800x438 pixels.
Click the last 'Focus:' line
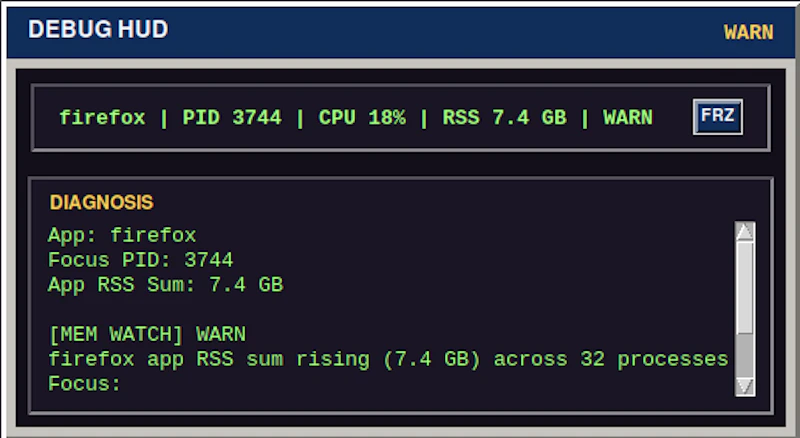click(x=85, y=384)
